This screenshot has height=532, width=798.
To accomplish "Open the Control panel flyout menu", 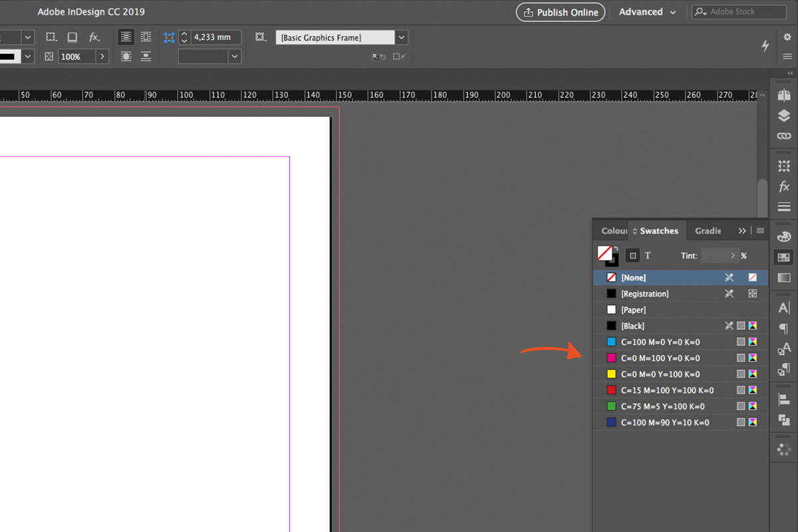I will [x=787, y=57].
